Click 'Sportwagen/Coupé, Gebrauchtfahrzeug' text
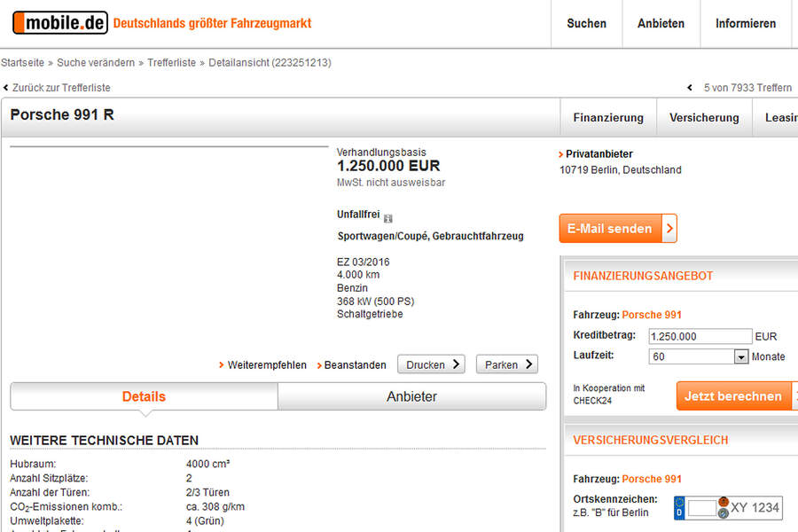Image resolution: width=798 pixels, height=532 pixels. pos(431,236)
